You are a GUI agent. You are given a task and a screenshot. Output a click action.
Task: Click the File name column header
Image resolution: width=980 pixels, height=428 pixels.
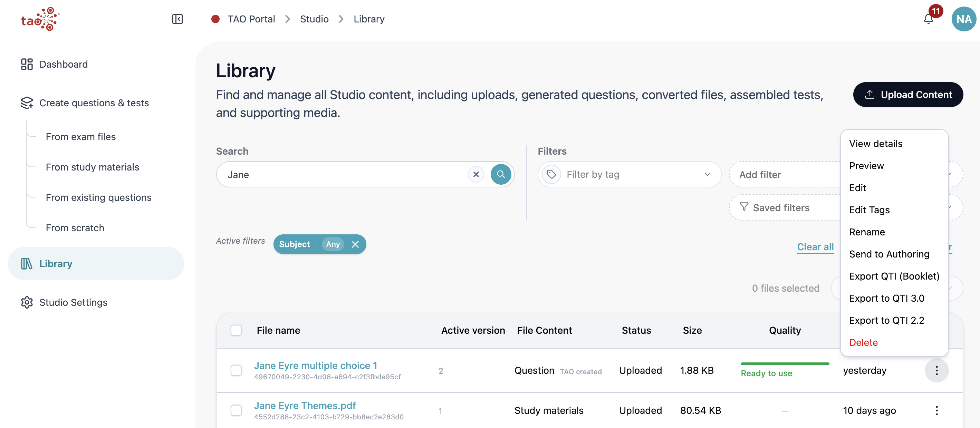(278, 330)
